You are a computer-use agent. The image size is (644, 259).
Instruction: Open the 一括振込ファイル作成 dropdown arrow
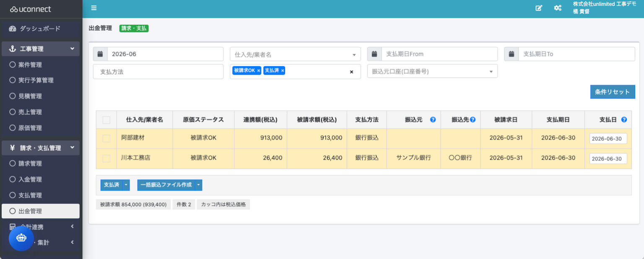pos(199,185)
